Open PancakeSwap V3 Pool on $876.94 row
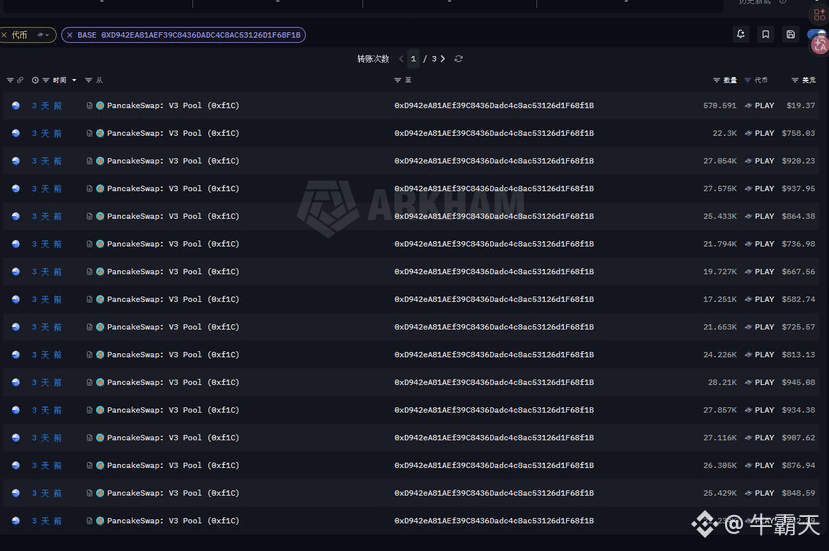This screenshot has height=551, width=829. (x=173, y=465)
